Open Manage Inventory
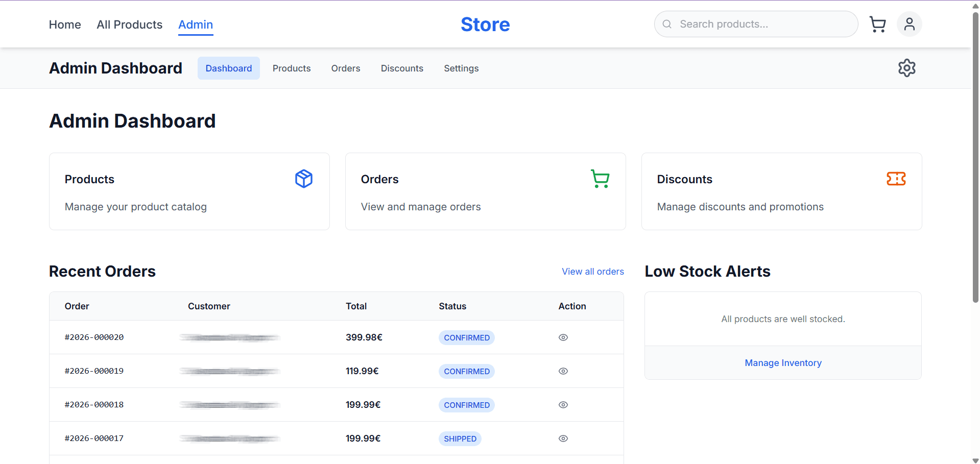Screen dimensions: 980x464 782,363
